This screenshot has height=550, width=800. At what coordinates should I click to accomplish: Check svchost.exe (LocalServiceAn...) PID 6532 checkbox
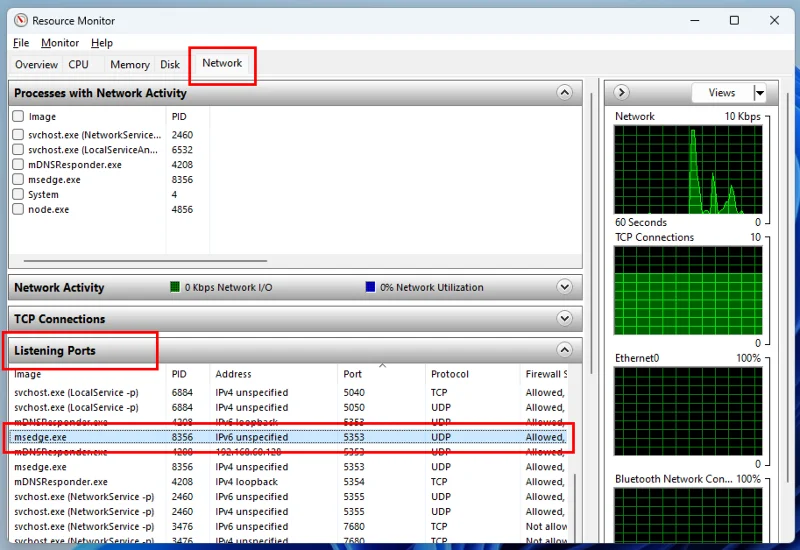18,149
